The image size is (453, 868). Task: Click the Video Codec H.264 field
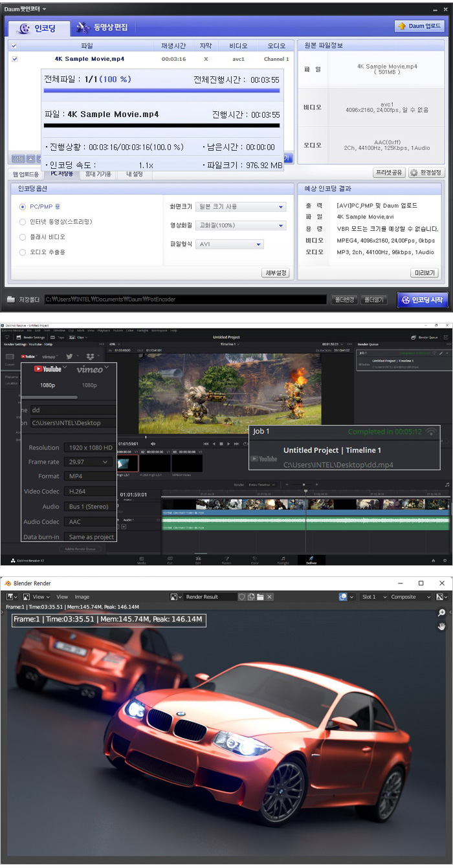click(x=89, y=492)
